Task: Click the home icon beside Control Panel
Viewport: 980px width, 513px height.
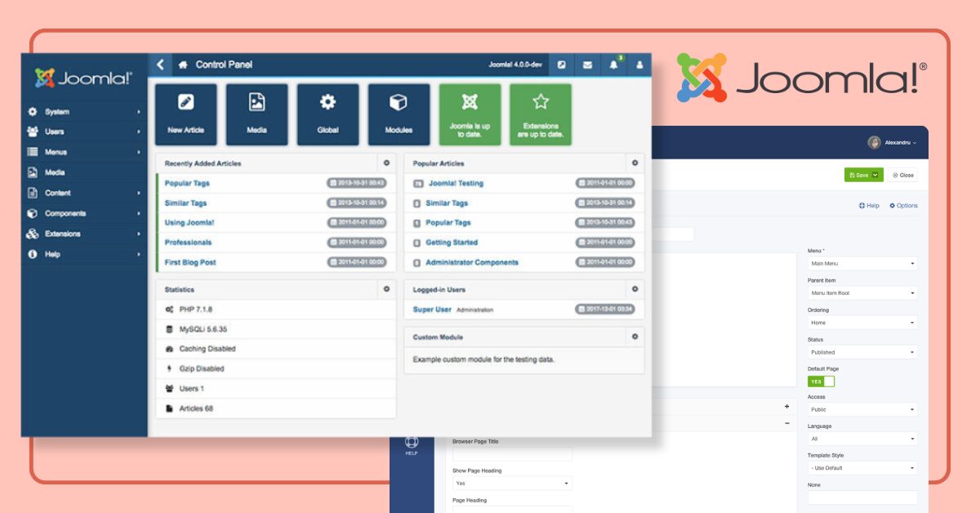Action: coord(183,65)
